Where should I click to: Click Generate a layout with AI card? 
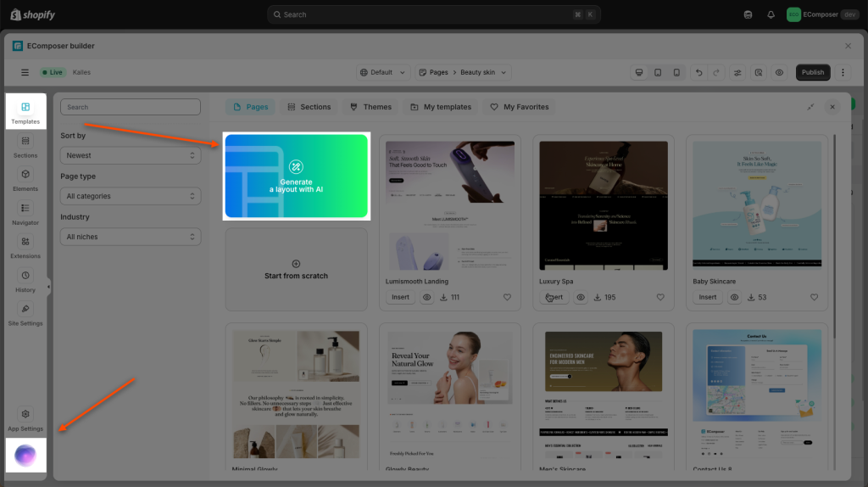[x=296, y=176]
